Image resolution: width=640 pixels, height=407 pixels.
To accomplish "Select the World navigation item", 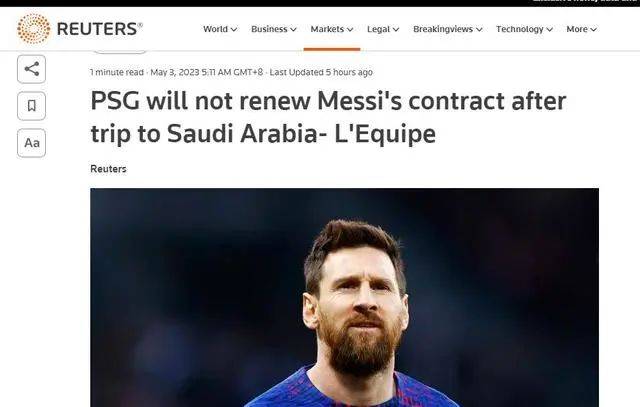I will click(x=216, y=29).
